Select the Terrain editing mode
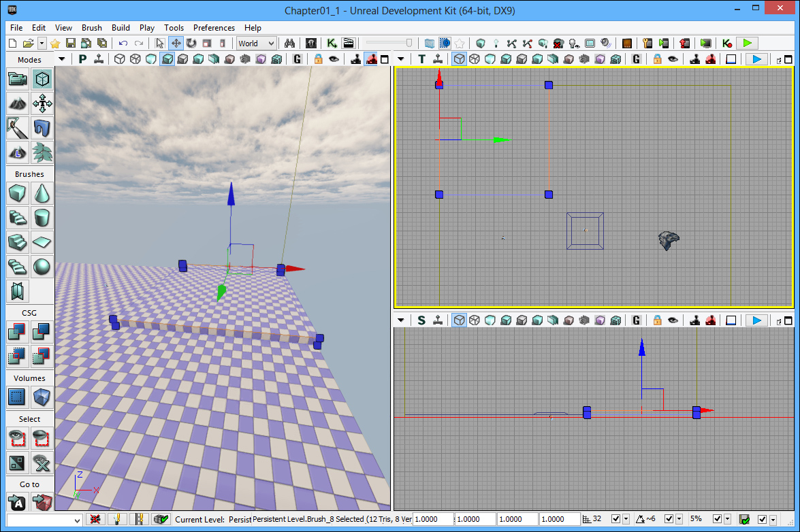800x532 pixels. 18,104
